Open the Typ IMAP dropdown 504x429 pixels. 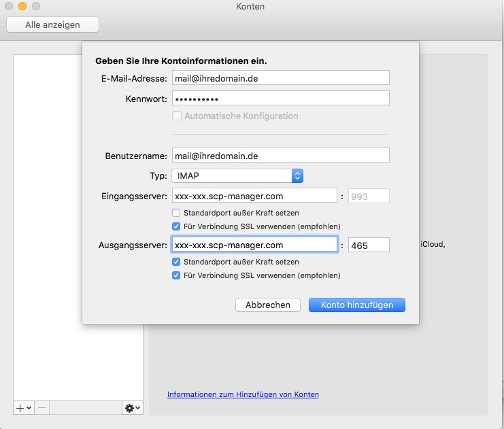pos(237,176)
